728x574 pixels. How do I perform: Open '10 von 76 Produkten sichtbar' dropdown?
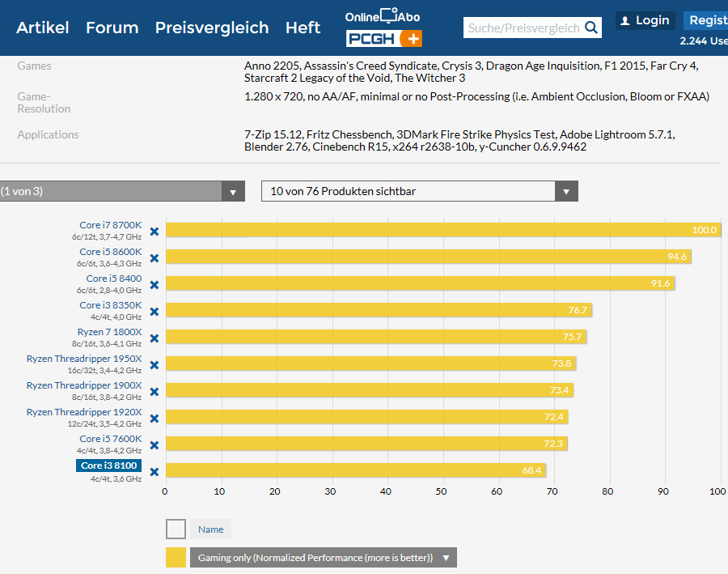tap(420, 191)
